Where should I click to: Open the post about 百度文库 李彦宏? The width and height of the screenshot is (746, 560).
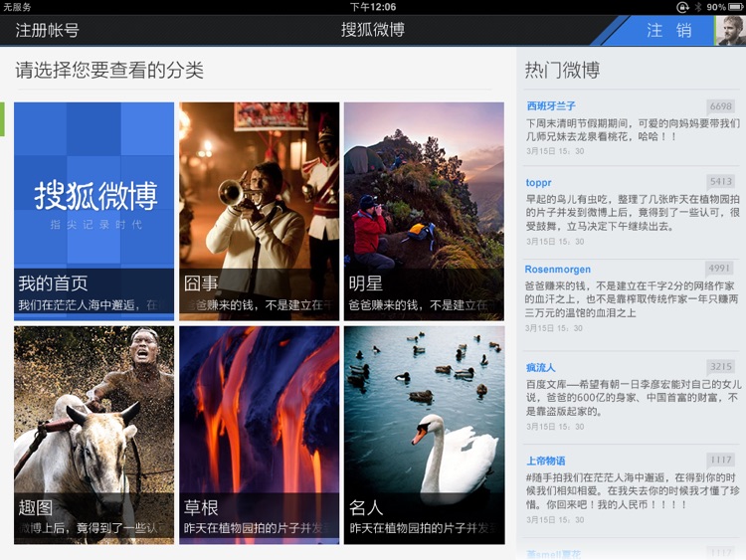(633, 397)
